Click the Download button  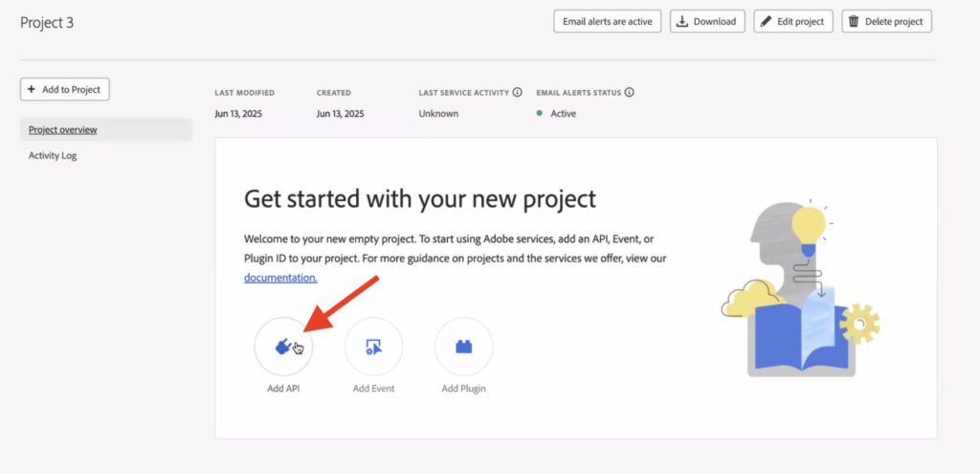point(707,21)
